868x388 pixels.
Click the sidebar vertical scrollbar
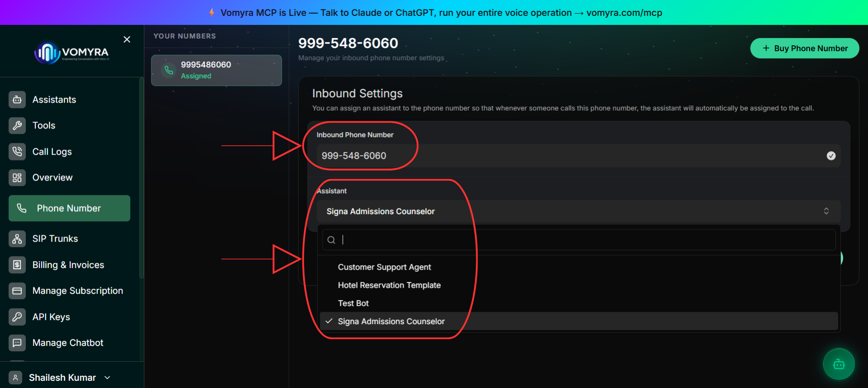141,179
